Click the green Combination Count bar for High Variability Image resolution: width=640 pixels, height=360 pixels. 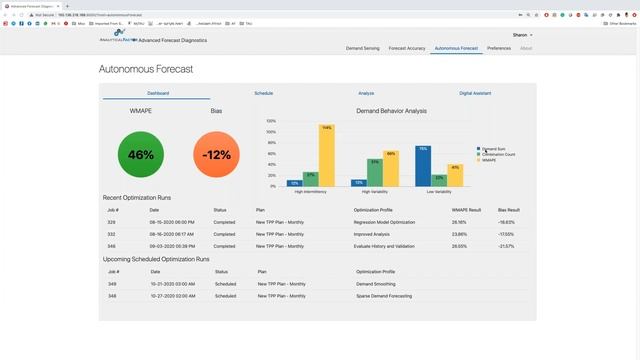pyautogui.click(x=375, y=173)
